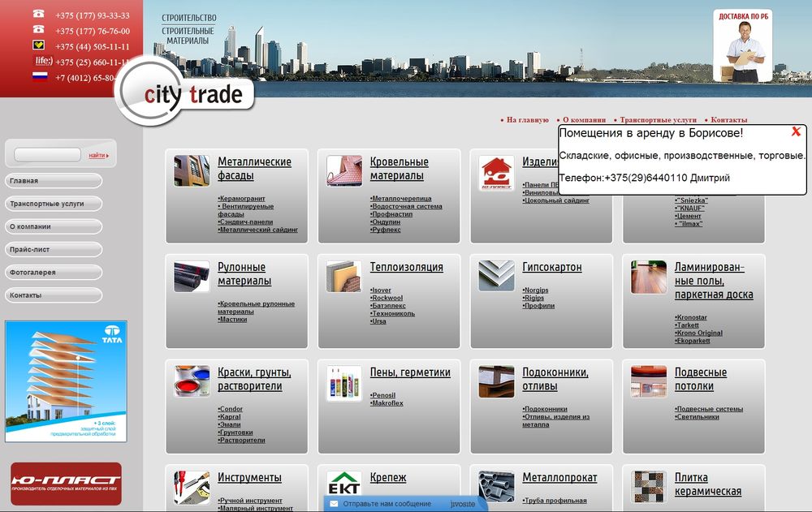Click the 'Труба профильная' sublink

click(x=555, y=501)
